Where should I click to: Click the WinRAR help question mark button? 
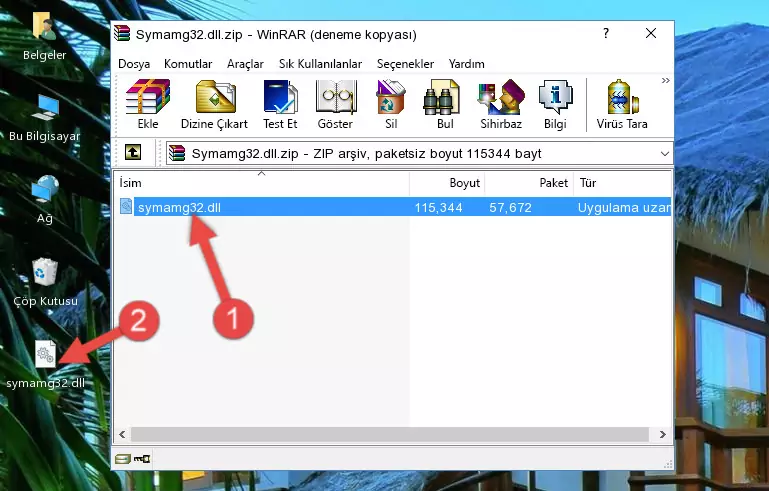pos(606,33)
